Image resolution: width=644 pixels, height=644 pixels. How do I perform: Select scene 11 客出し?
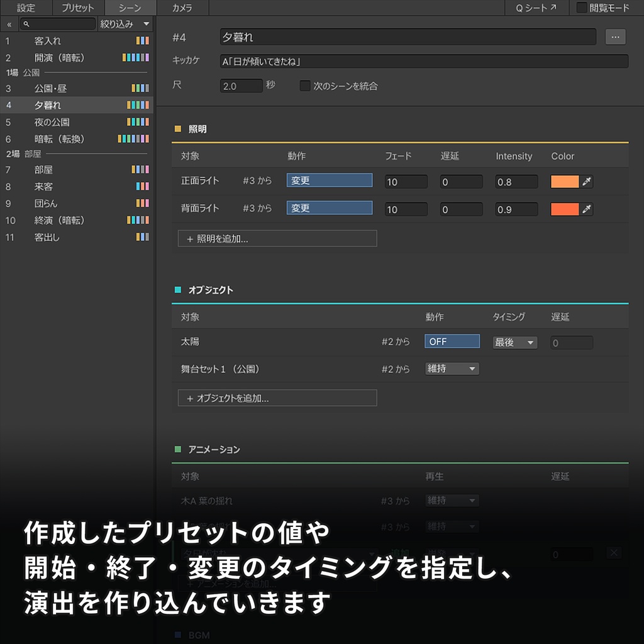click(77, 237)
